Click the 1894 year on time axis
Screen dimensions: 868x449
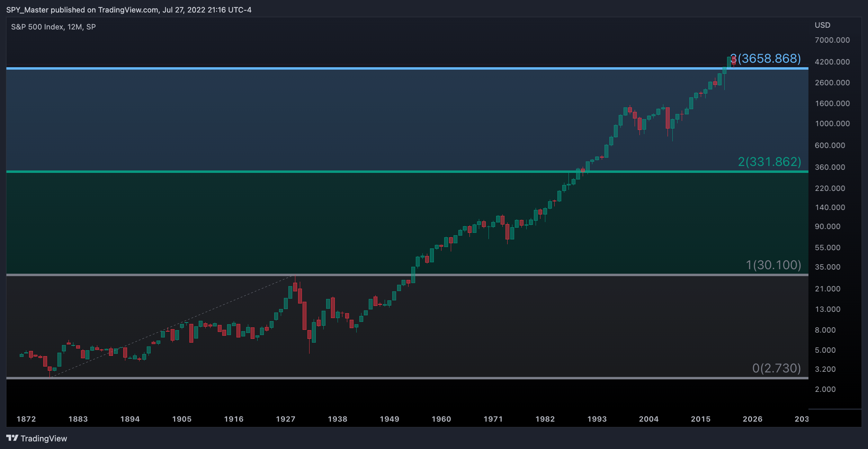click(130, 419)
